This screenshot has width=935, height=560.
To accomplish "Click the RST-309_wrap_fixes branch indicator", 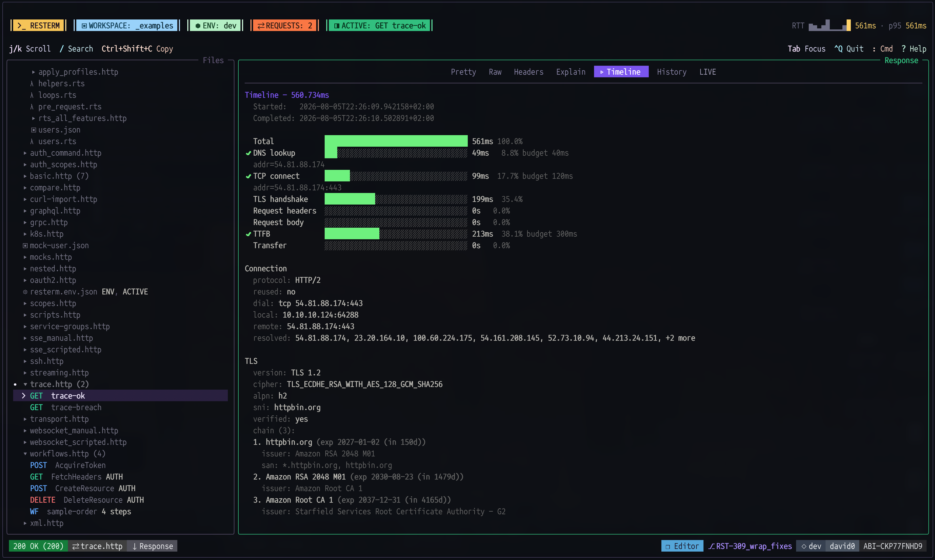I will pos(750,546).
